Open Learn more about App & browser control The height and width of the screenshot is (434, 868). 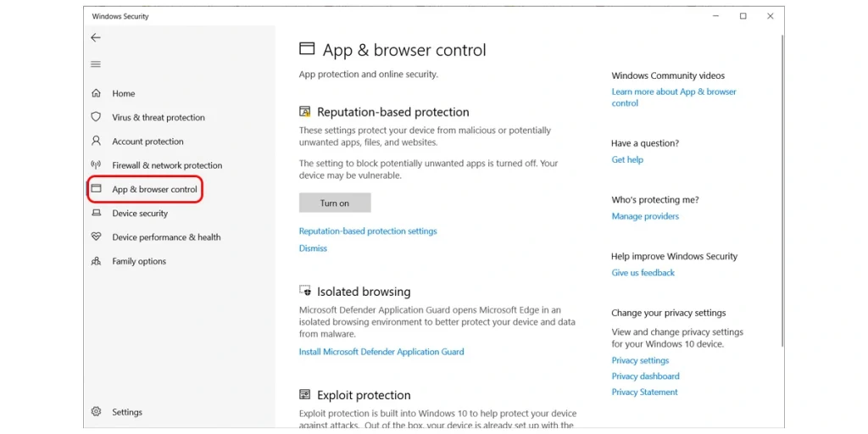674,97
